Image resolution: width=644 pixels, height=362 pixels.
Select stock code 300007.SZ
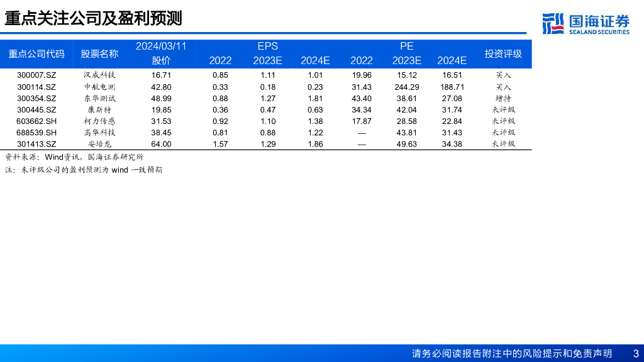pos(36,75)
